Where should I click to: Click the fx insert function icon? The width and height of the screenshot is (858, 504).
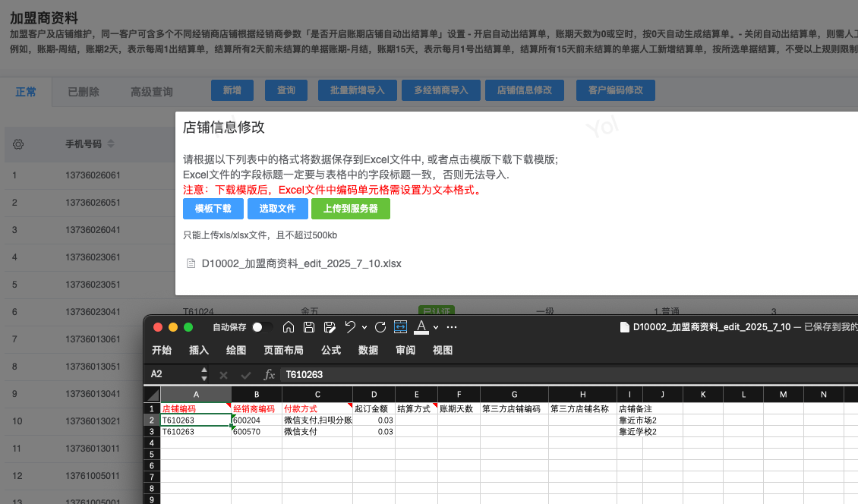269,374
